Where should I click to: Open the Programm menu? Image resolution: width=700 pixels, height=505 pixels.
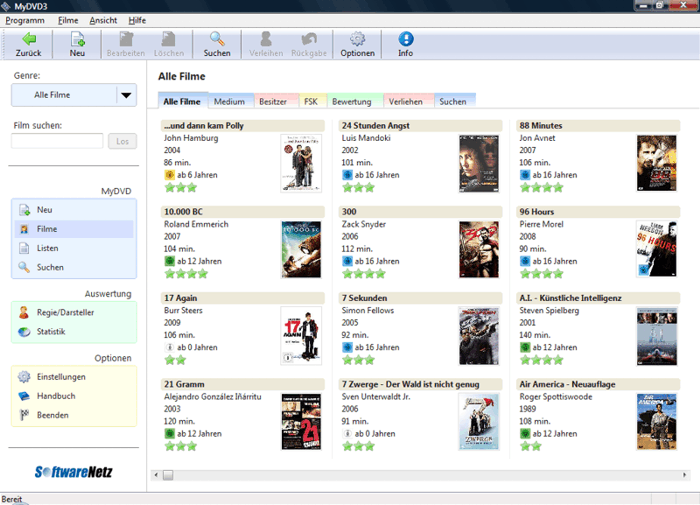tap(25, 20)
